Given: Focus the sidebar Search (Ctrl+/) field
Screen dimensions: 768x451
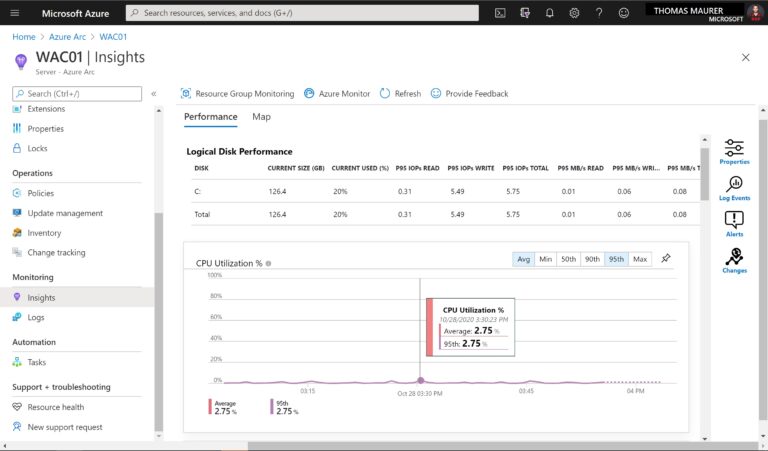Looking at the screenshot, I should click(77, 94).
